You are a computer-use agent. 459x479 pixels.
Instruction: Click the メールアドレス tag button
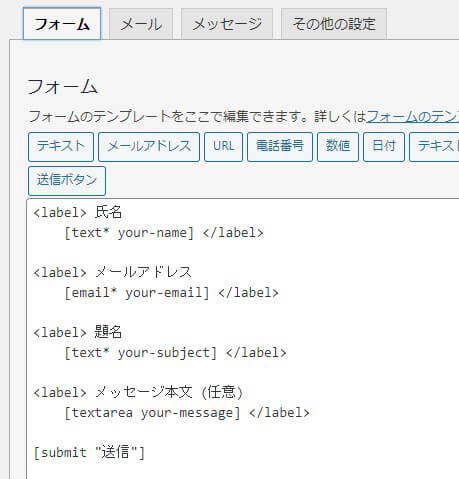149,147
